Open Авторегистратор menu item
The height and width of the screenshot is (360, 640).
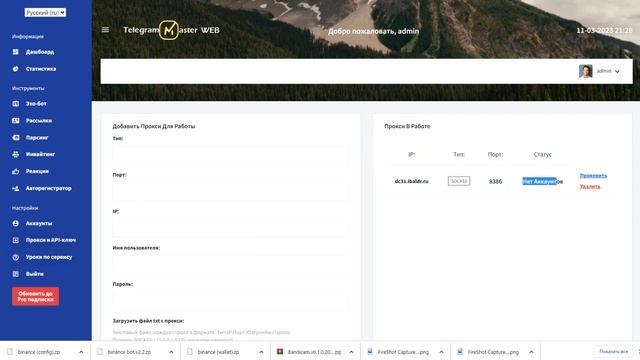click(x=49, y=189)
